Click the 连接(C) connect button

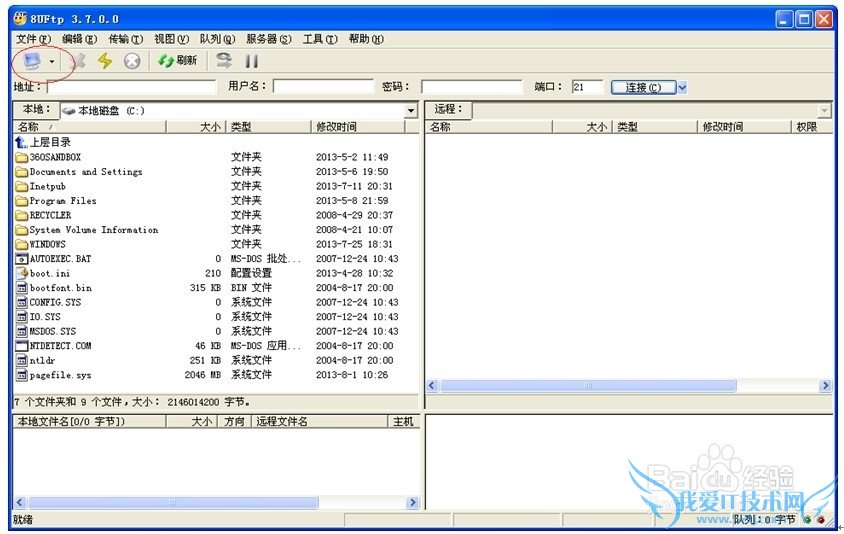point(643,87)
